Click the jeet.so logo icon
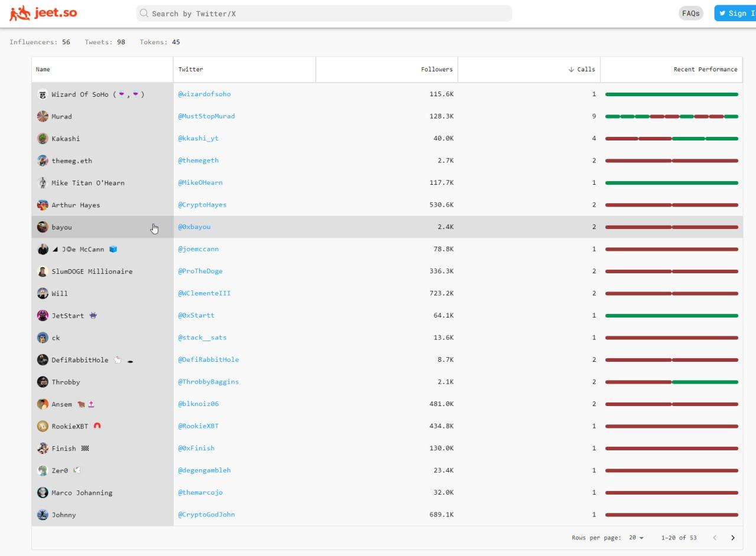 click(x=19, y=13)
